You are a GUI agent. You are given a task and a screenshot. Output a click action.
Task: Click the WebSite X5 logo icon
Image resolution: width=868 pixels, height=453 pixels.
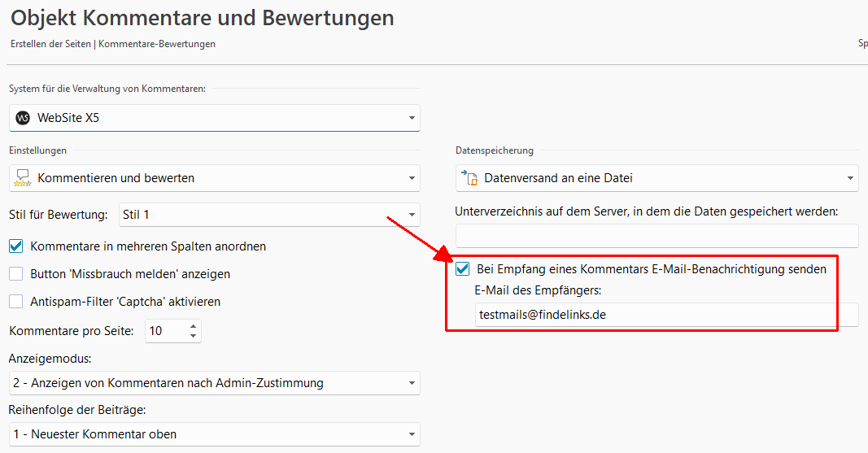pos(23,118)
